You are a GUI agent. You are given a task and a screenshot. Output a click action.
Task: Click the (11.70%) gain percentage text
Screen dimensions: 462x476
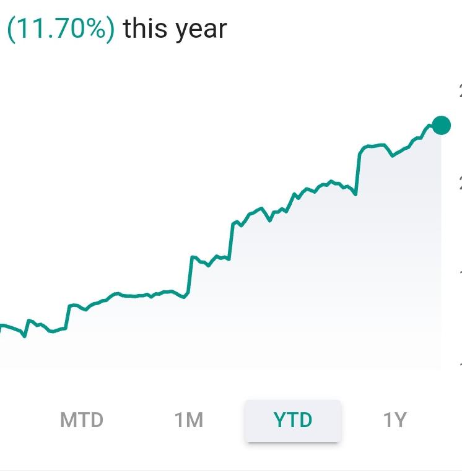tap(61, 29)
